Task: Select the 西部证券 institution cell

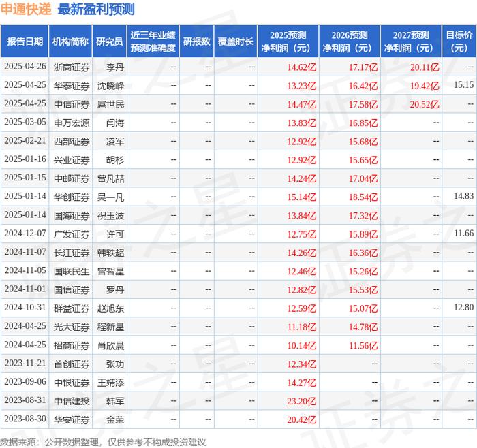Action: click(x=72, y=142)
